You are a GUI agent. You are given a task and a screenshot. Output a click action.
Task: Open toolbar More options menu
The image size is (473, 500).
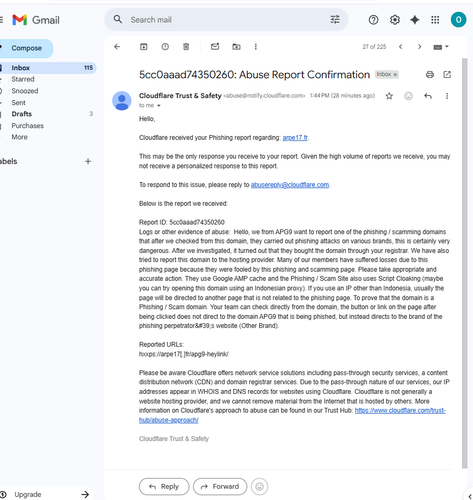[x=256, y=47]
